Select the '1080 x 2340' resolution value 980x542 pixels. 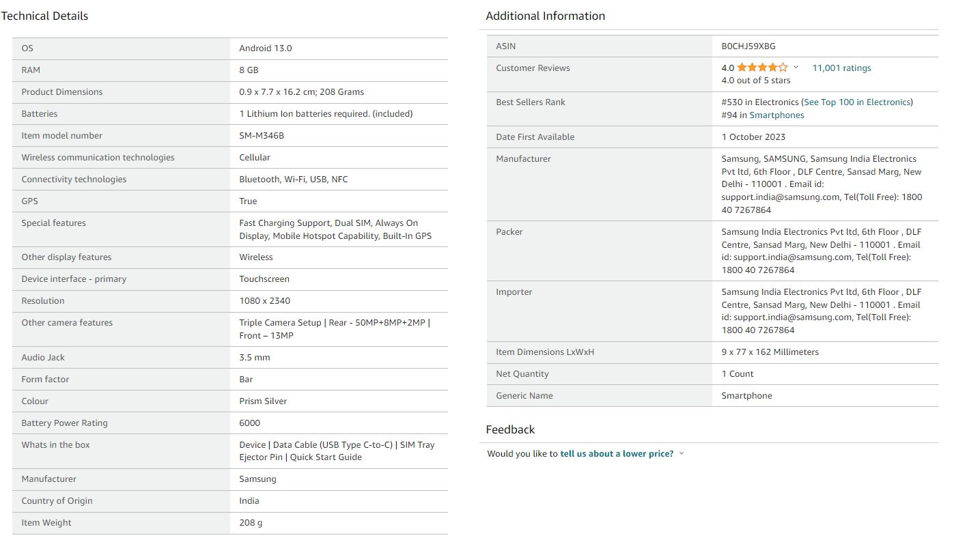click(265, 301)
